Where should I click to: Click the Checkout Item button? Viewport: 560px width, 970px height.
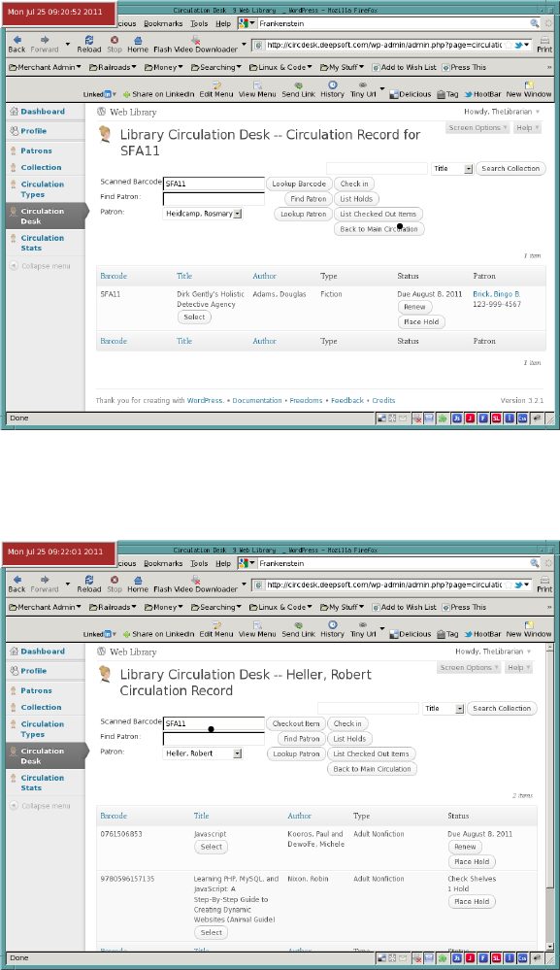296,723
